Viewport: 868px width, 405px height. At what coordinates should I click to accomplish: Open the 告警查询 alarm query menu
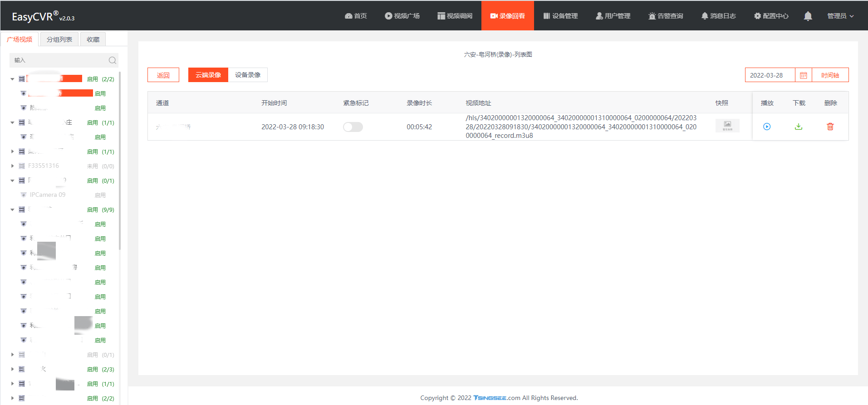point(666,16)
